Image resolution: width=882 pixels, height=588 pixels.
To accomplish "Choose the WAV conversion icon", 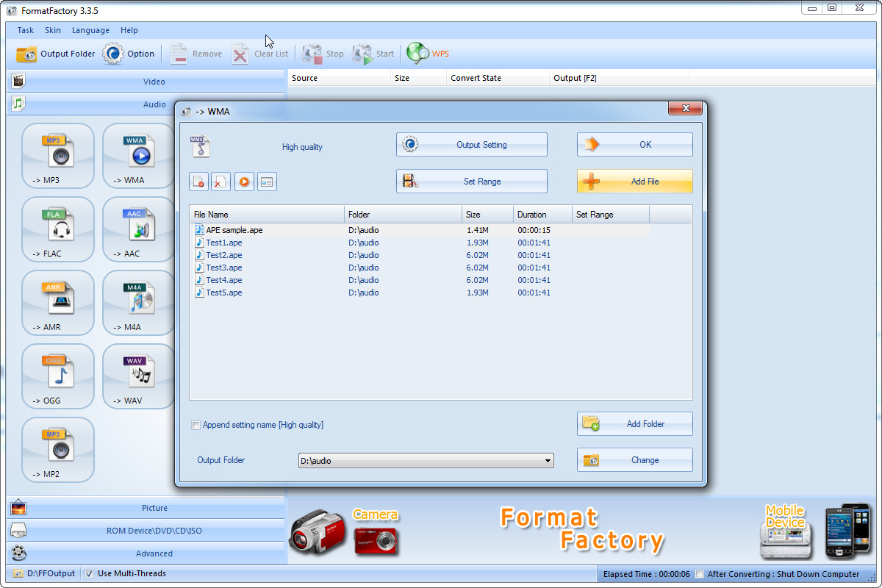I will (x=138, y=376).
